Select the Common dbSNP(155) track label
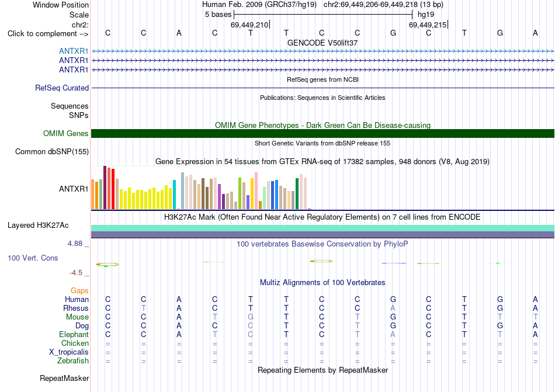Viewport: 555px width, 392px height. click(52, 151)
